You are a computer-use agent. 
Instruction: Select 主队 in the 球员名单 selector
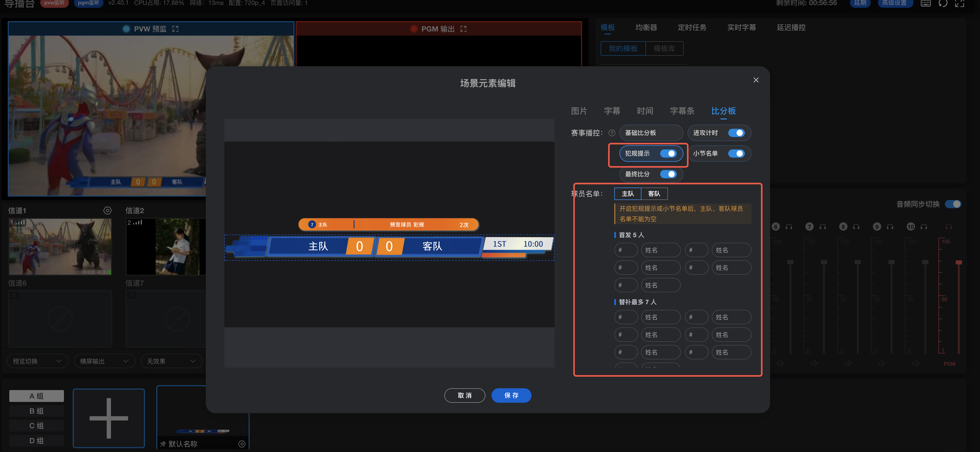coord(628,194)
